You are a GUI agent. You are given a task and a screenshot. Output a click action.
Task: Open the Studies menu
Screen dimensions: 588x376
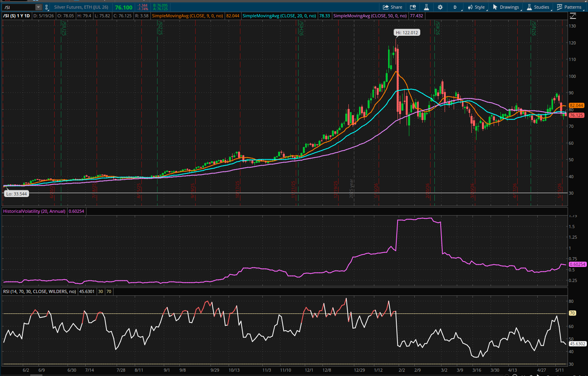click(x=538, y=7)
